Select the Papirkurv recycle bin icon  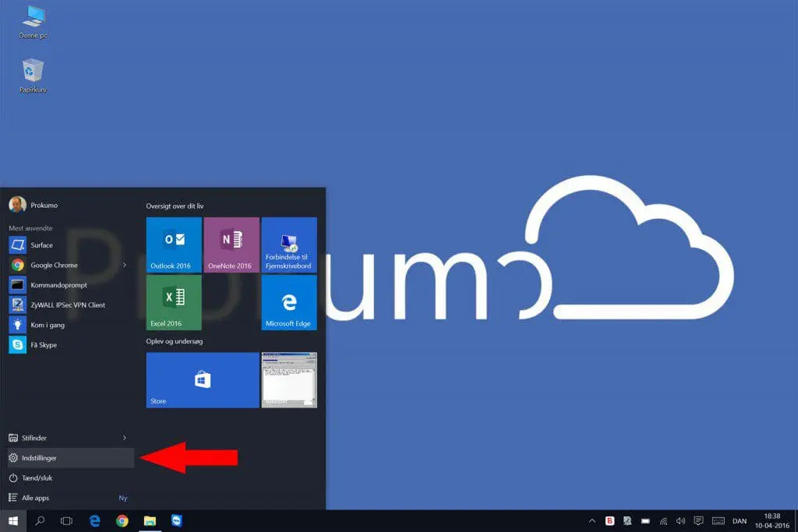coord(33,76)
